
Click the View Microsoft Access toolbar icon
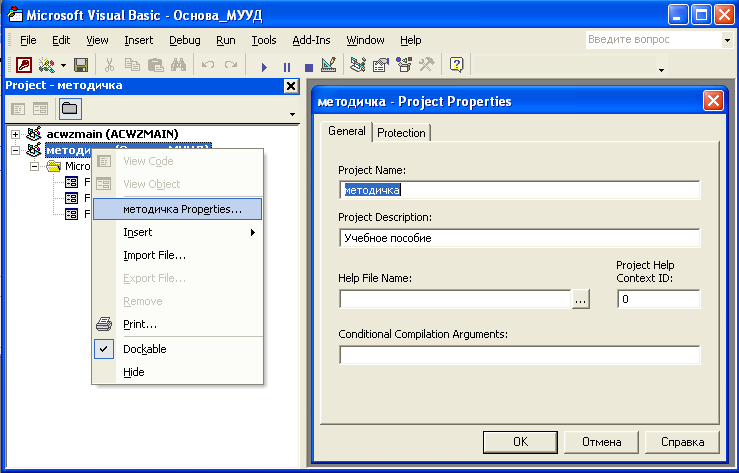[24, 65]
